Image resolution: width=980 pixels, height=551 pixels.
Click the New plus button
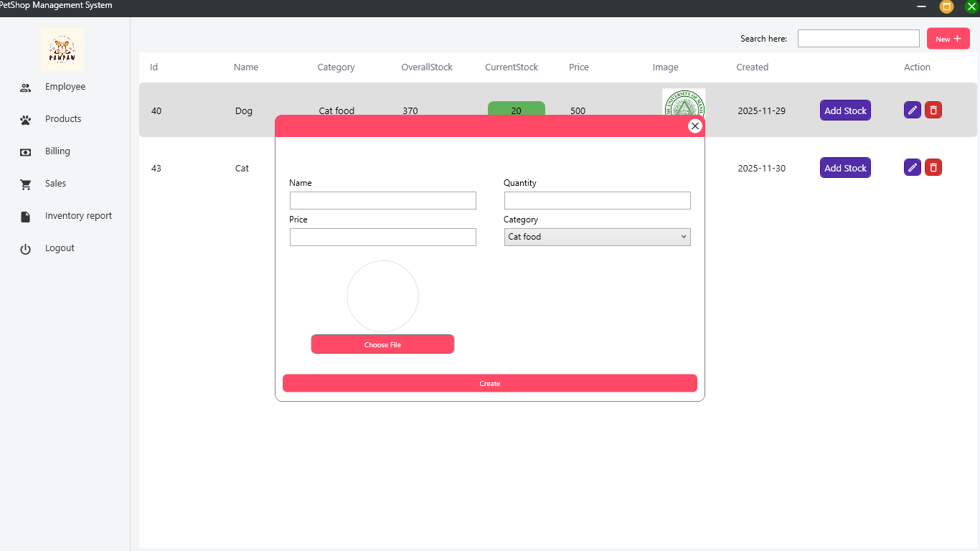tap(948, 39)
